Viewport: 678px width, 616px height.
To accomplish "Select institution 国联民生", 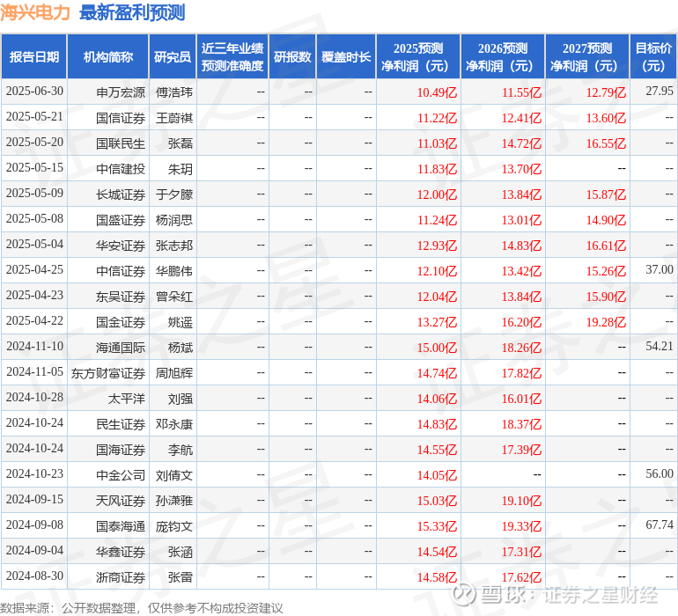I will coord(121,143).
